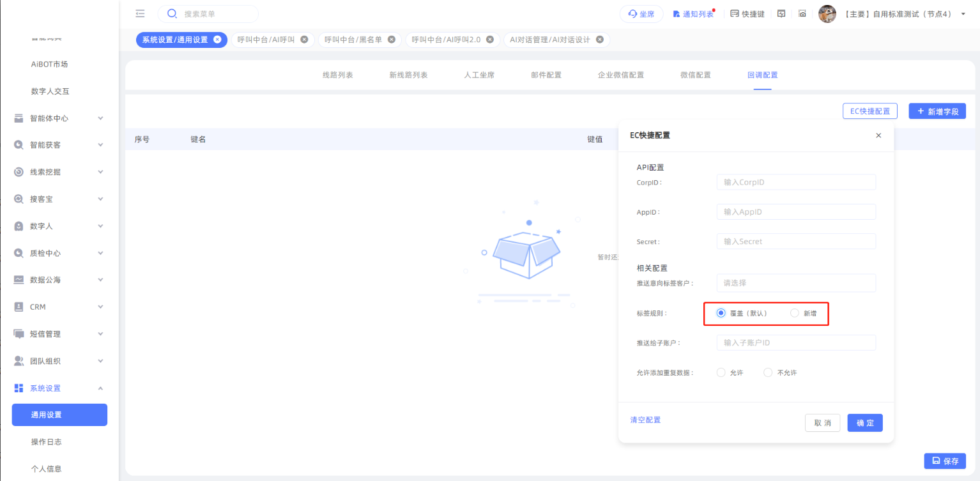980x481 pixels.
Task: Click the user avatar picture
Action: [x=827, y=14]
